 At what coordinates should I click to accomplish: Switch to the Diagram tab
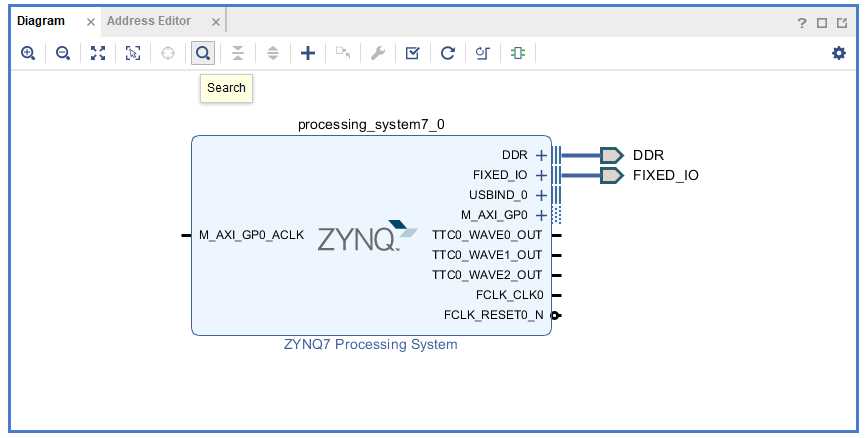point(41,21)
